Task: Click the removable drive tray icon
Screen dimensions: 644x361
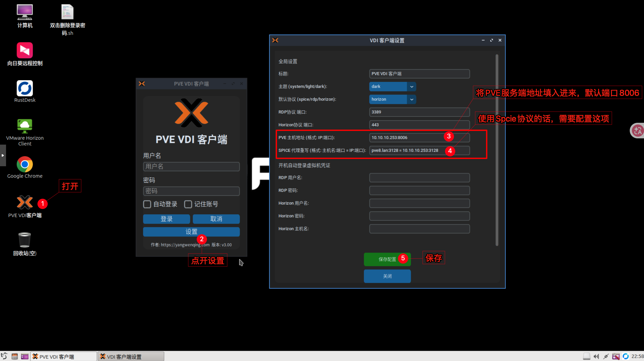Action: (586, 356)
